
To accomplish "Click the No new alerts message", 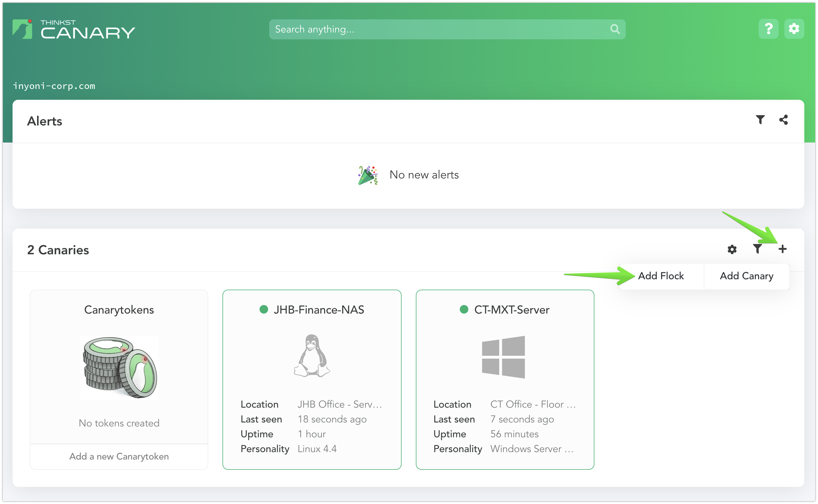I will tap(424, 175).
